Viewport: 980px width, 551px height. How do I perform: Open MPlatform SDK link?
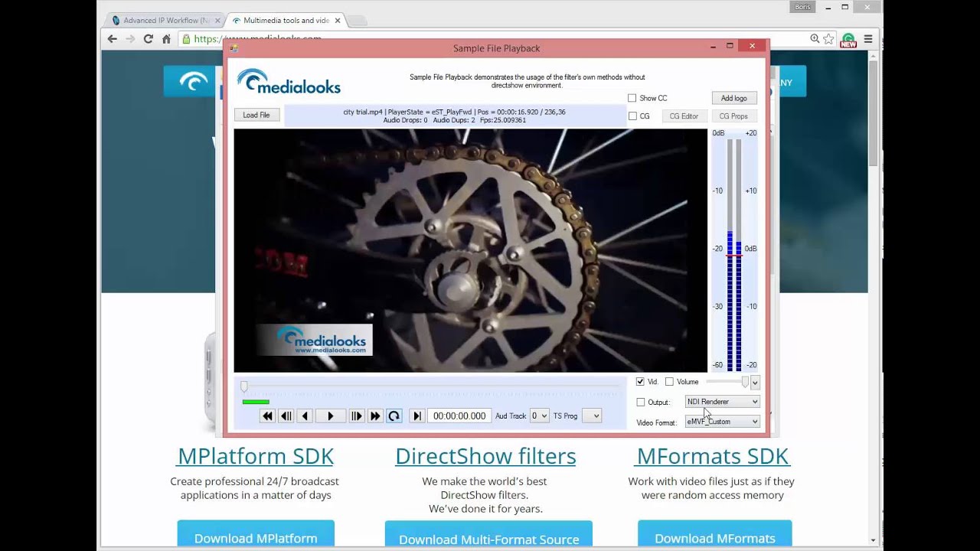(x=256, y=456)
